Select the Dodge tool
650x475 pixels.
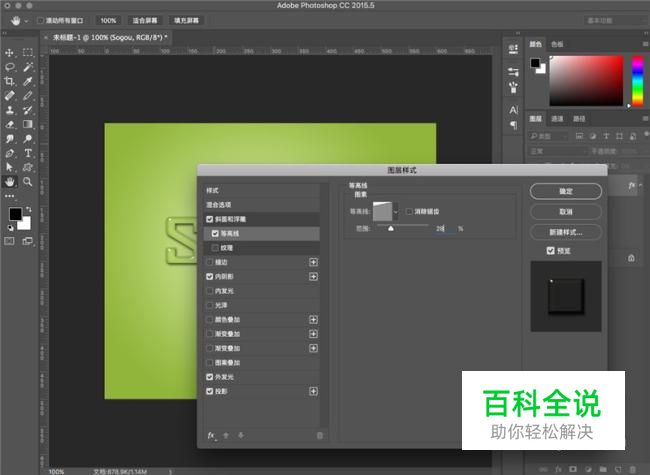click(28, 139)
